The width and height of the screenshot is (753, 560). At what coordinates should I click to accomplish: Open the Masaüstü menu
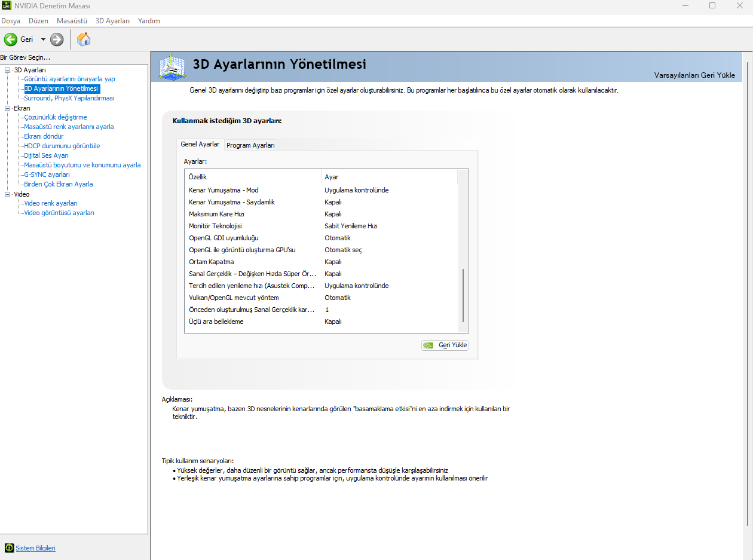pos(72,20)
